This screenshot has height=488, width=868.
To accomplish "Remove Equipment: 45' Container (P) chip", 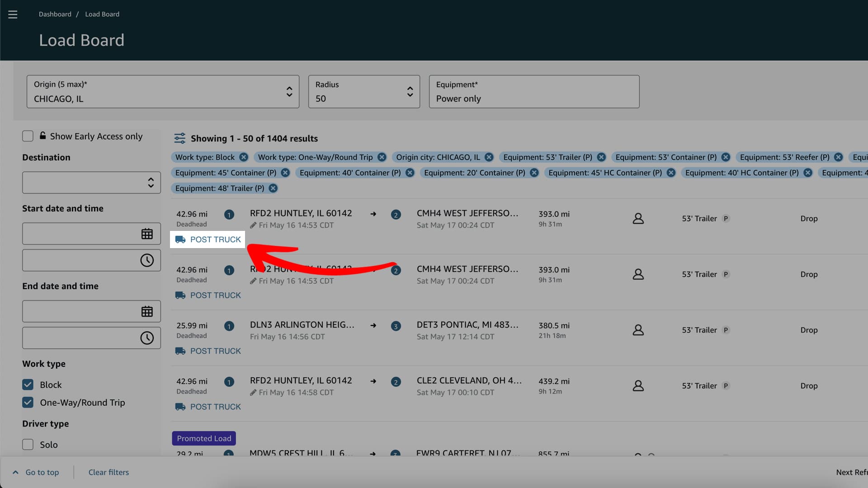I will tap(285, 173).
